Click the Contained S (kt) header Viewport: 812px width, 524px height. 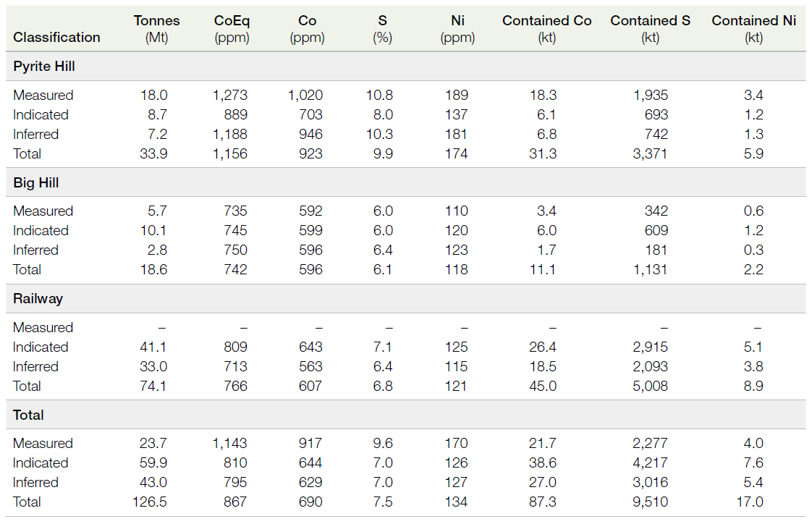tap(650, 29)
